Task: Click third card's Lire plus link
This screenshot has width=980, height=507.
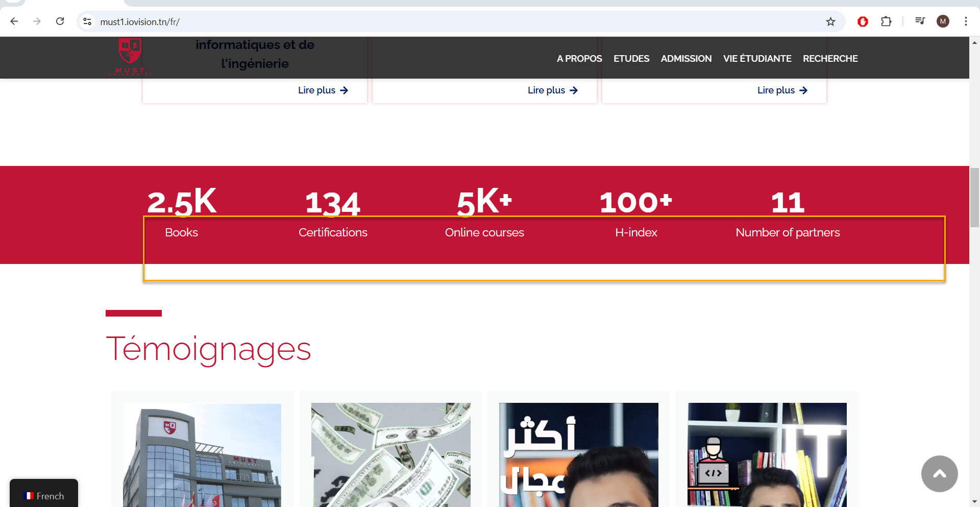Action: pos(782,90)
